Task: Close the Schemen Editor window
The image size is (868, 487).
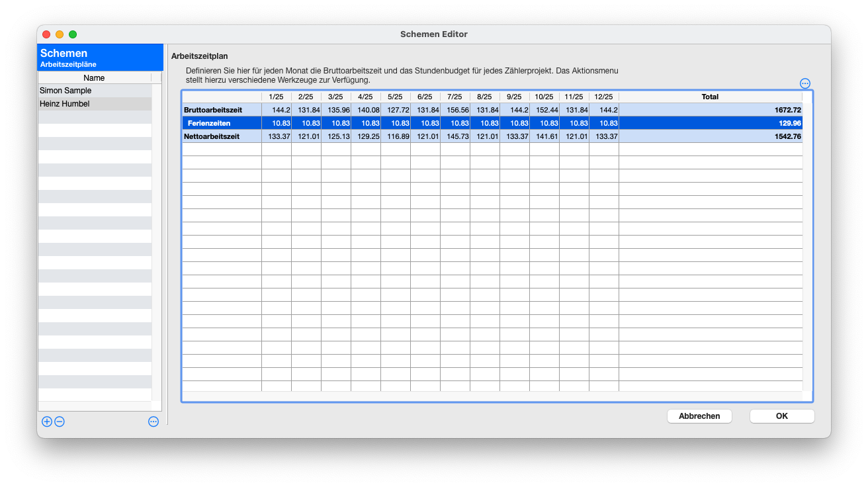Action: 46,34
